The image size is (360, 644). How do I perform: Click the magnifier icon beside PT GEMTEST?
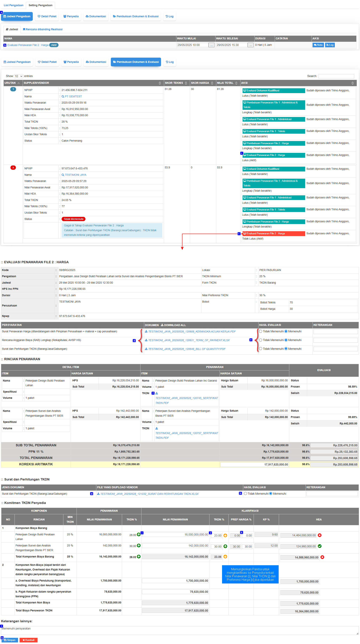click(63, 96)
